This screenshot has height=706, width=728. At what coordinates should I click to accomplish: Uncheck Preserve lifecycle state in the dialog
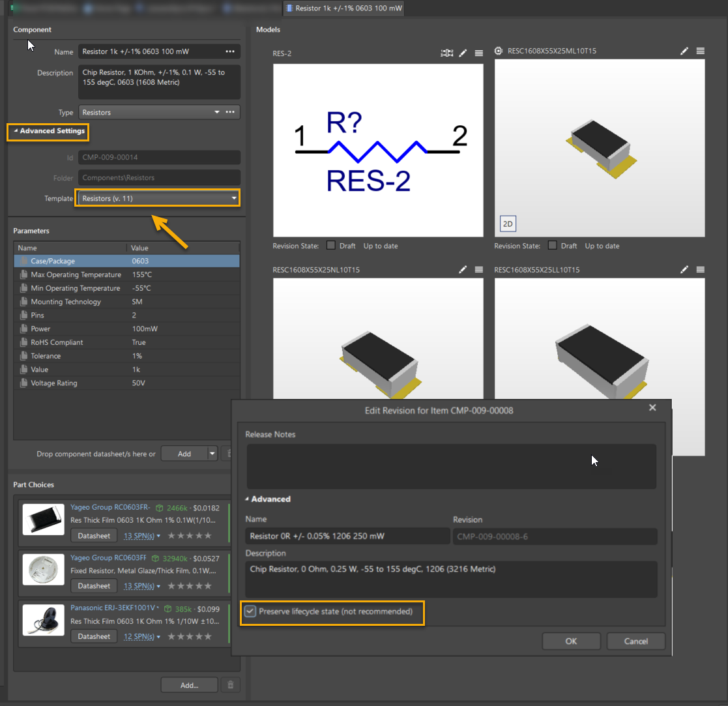[251, 611]
